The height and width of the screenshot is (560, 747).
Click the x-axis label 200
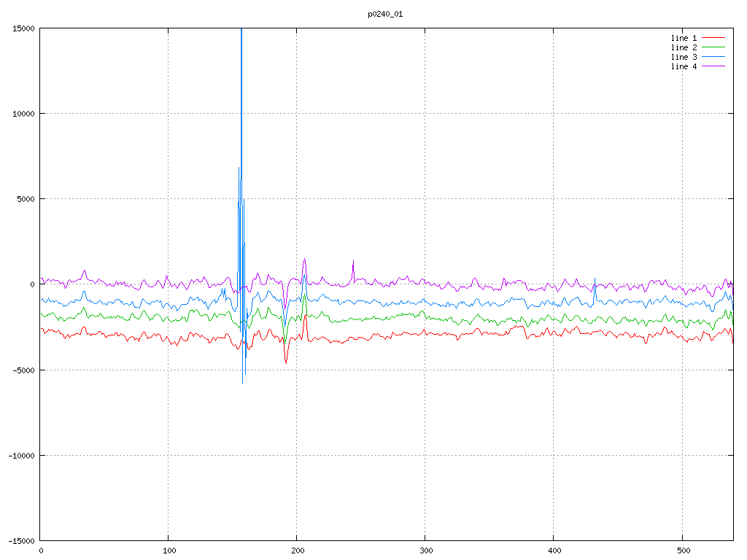pos(298,551)
